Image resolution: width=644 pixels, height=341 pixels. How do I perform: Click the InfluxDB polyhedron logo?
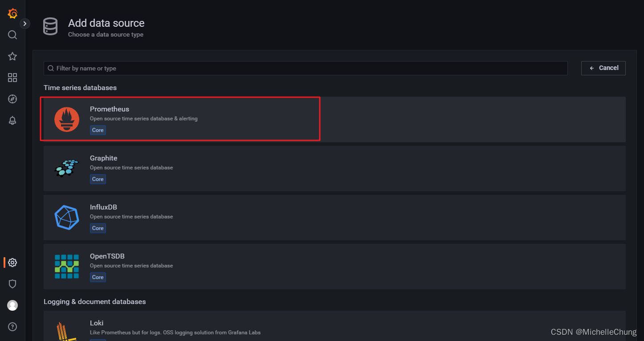(67, 218)
